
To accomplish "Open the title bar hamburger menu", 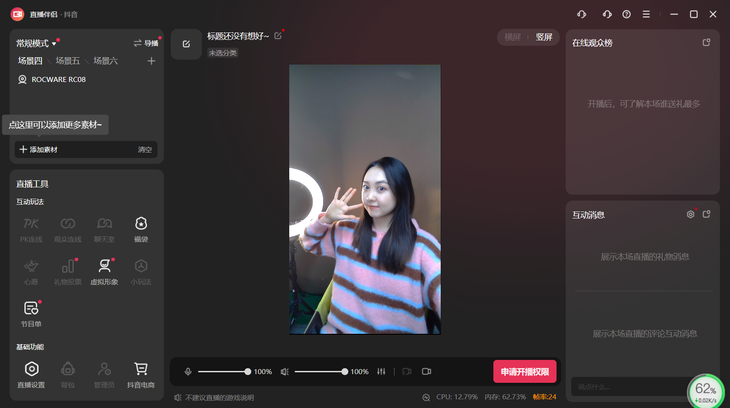I will (x=646, y=14).
